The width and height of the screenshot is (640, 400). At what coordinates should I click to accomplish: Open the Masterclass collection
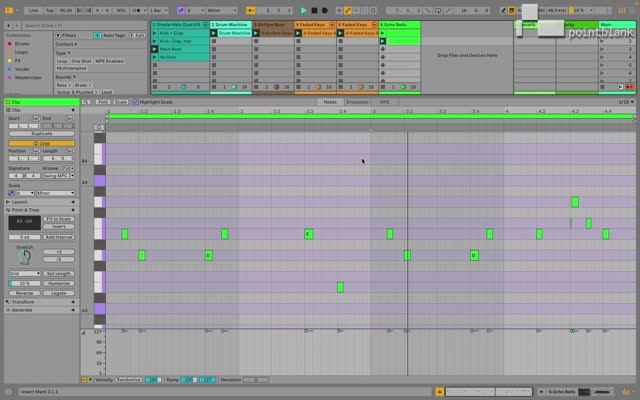(28, 78)
